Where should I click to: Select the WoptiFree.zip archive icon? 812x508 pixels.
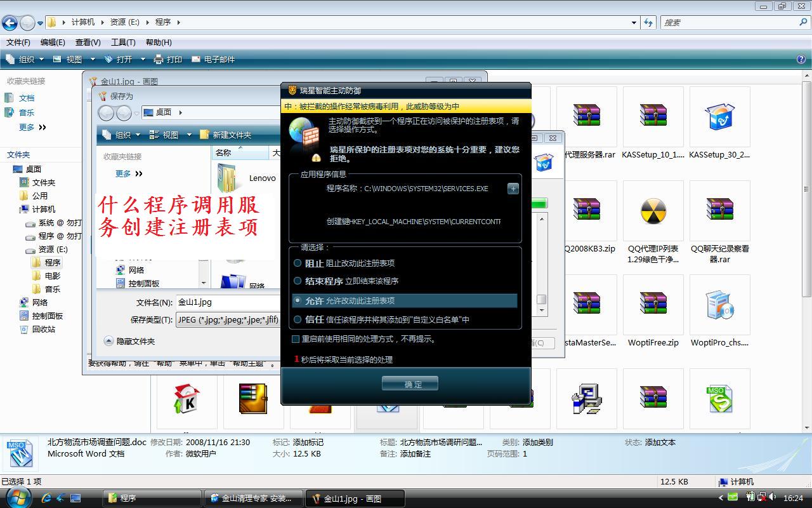point(653,305)
